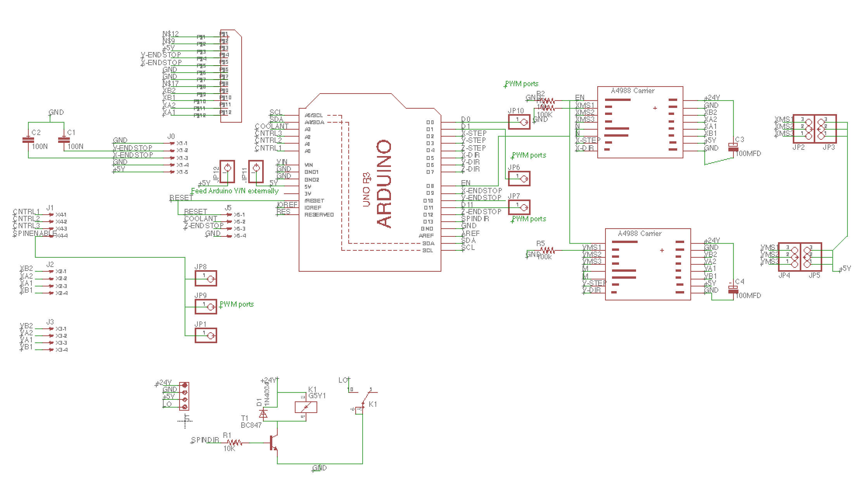This screenshot has height=486, width=868.
Task: Select the D1 diode symbol
Action: [x=263, y=414]
